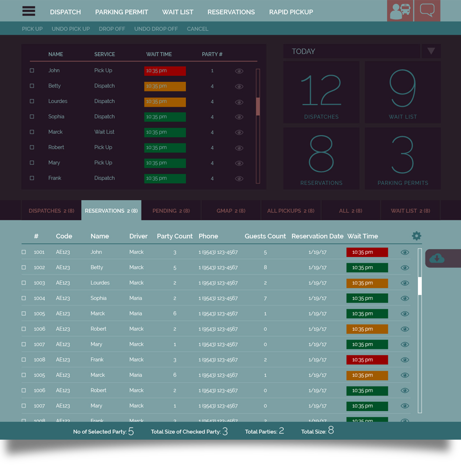Open the RAPID PICKUP menu
The image size is (461, 476).
click(291, 12)
